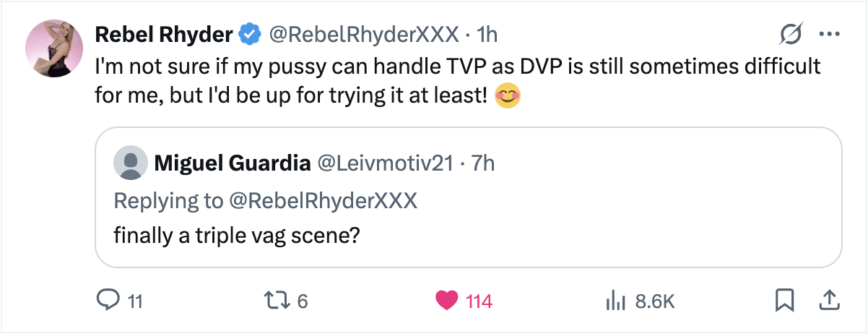Image resolution: width=868 pixels, height=334 pixels.
Task: Open the @RebelRhyderXXX handle at top
Action: pos(364,34)
